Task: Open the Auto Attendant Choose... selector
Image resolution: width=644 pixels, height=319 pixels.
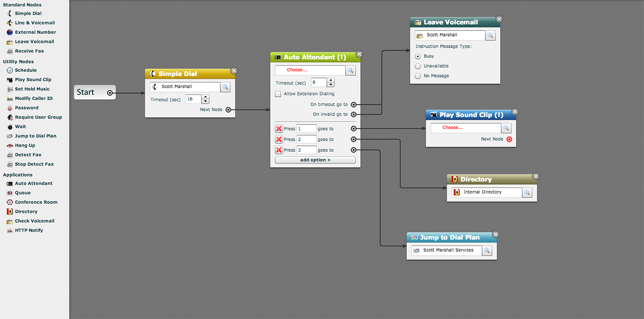Action: 310,70
